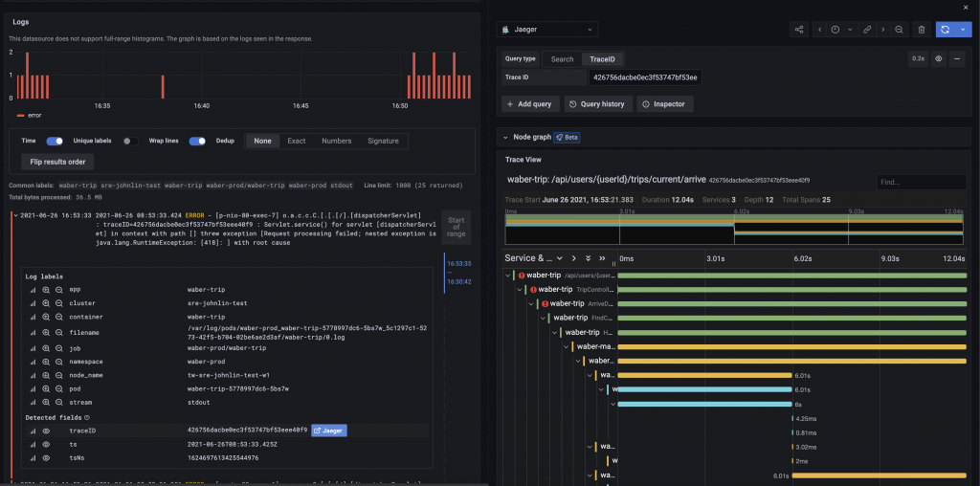Click the green root span bar in the timeline
Screen dimensions: 980x486
point(791,275)
